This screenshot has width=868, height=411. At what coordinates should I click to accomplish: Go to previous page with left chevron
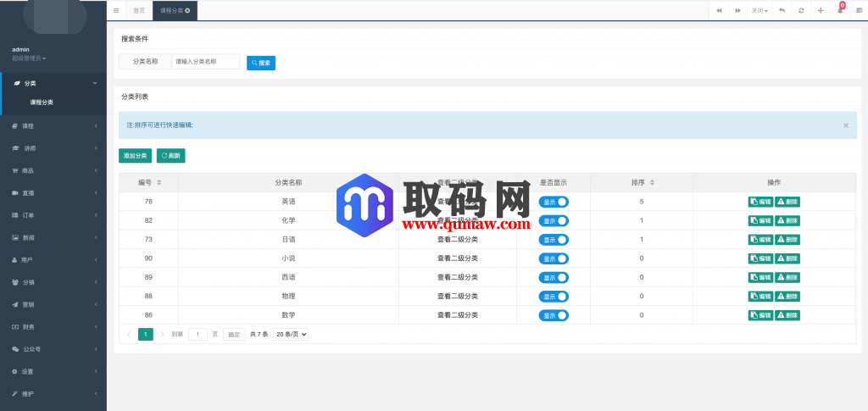pos(129,334)
